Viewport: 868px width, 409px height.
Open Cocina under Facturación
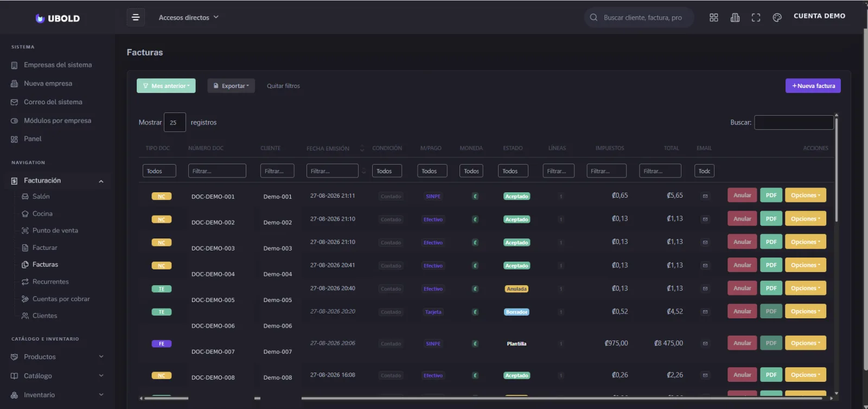pyautogui.click(x=42, y=214)
